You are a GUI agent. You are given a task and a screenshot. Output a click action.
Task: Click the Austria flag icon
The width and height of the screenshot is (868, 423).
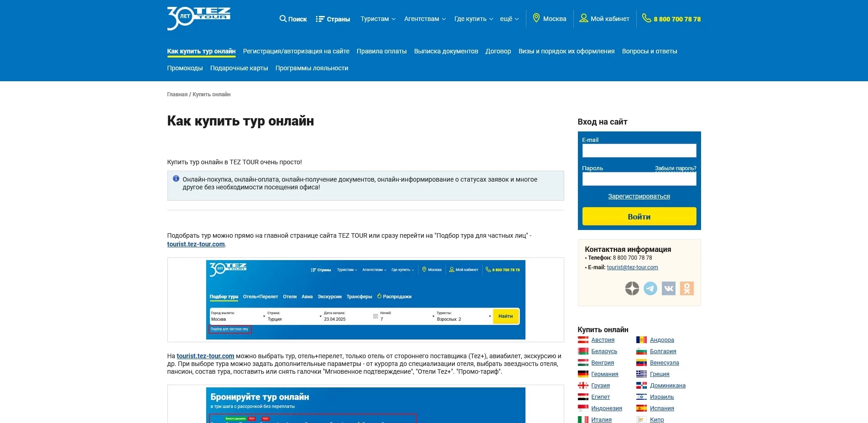(583, 340)
